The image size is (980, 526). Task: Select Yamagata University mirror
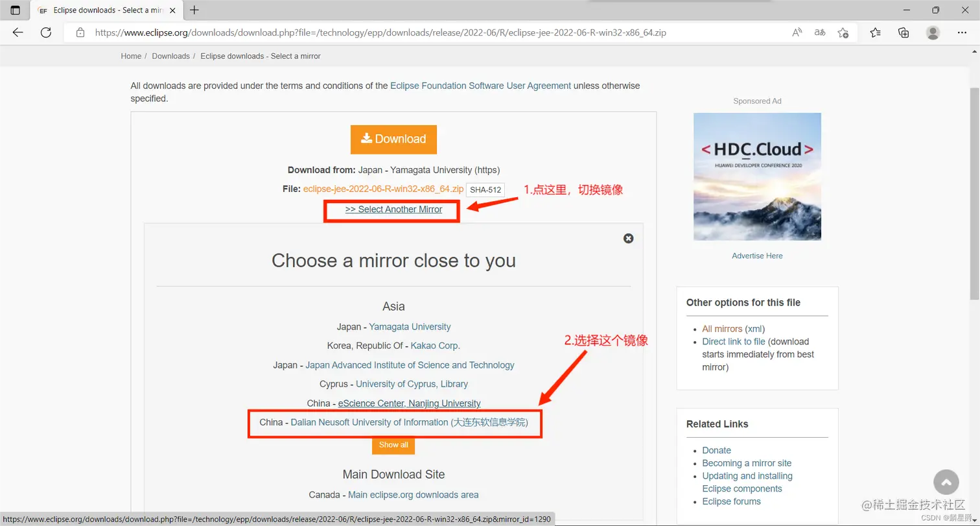click(410, 327)
